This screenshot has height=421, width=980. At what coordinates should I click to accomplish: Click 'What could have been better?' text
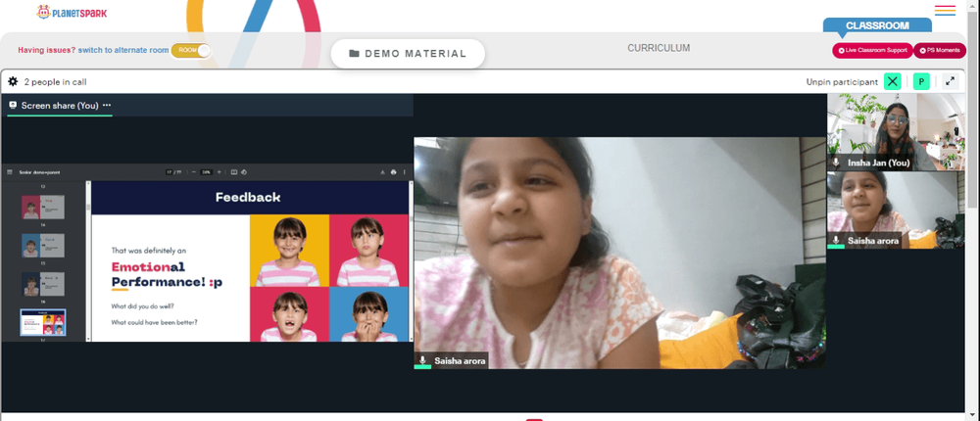155,322
